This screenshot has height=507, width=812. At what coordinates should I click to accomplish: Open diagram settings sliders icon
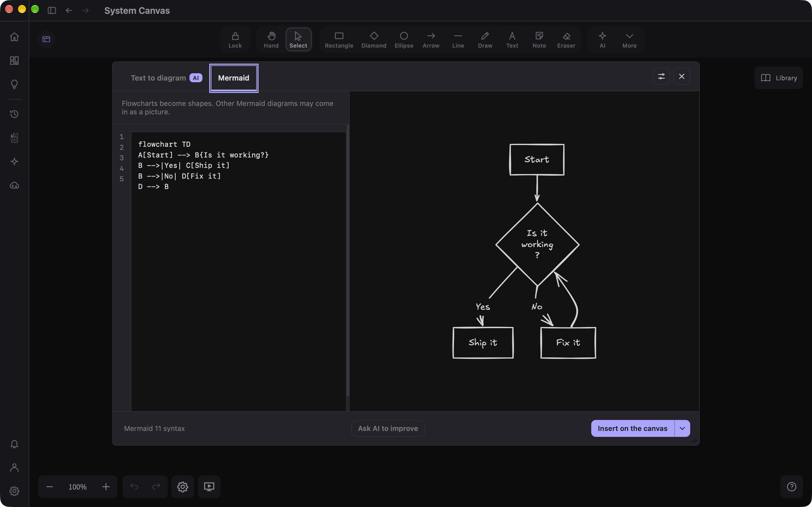[661, 76]
